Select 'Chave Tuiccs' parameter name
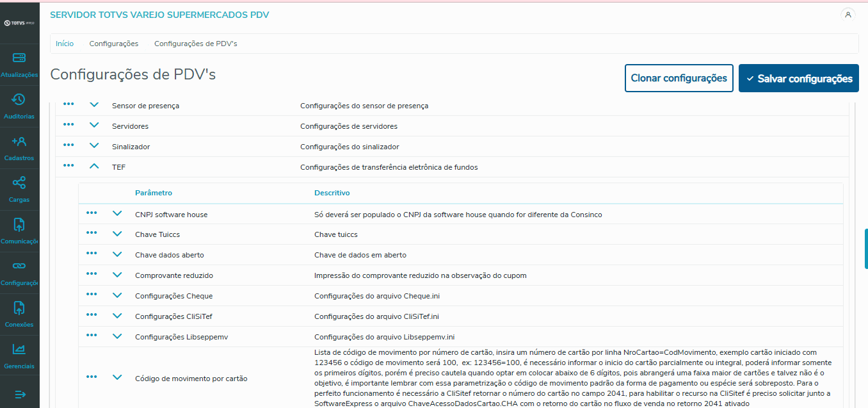The image size is (868, 408). [x=157, y=234]
